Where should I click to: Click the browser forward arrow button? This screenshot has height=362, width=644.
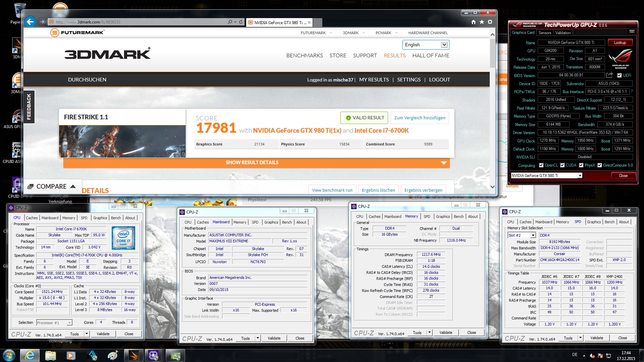(x=42, y=22)
